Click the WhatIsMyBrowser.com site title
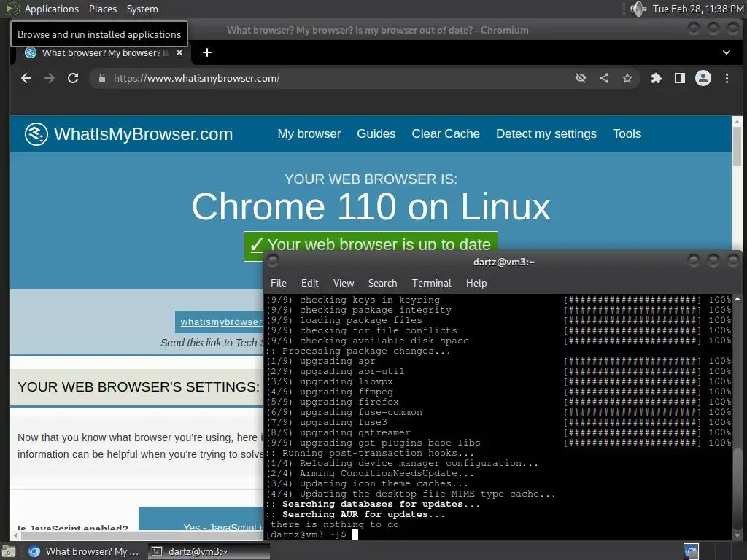 pos(144,134)
